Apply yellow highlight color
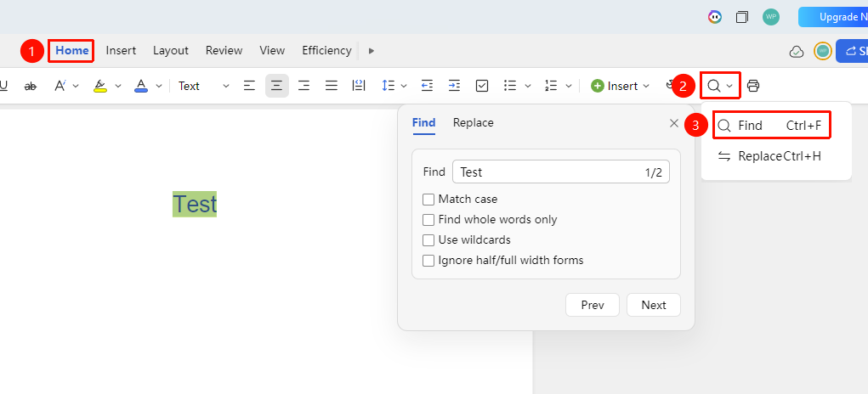The width and height of the screenshot is (868, 394). pos(100,86)
